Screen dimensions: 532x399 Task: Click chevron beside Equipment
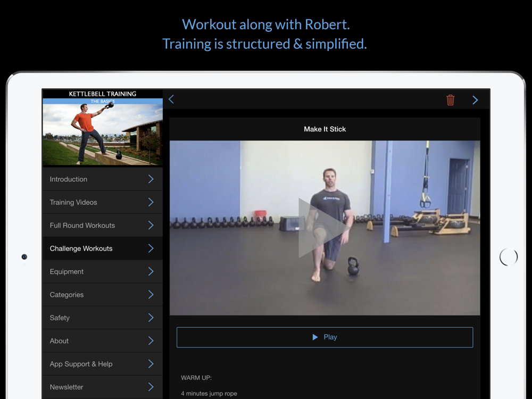click(151, 271)
